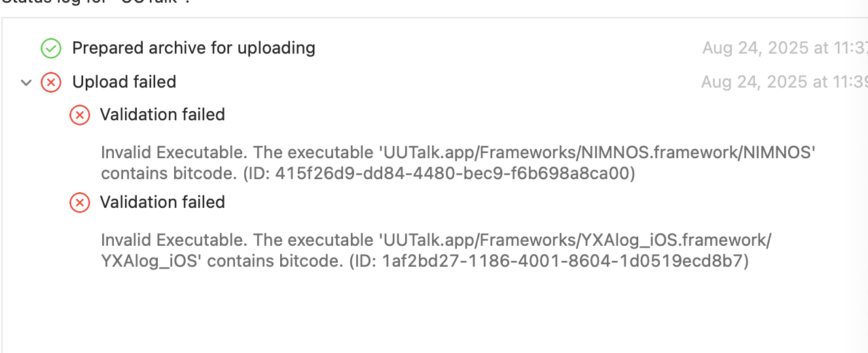Screen dimensions: 868x353
Task: Click "Invalid Executable" in the YXAlog_iOS error
Action: (174, 241)
